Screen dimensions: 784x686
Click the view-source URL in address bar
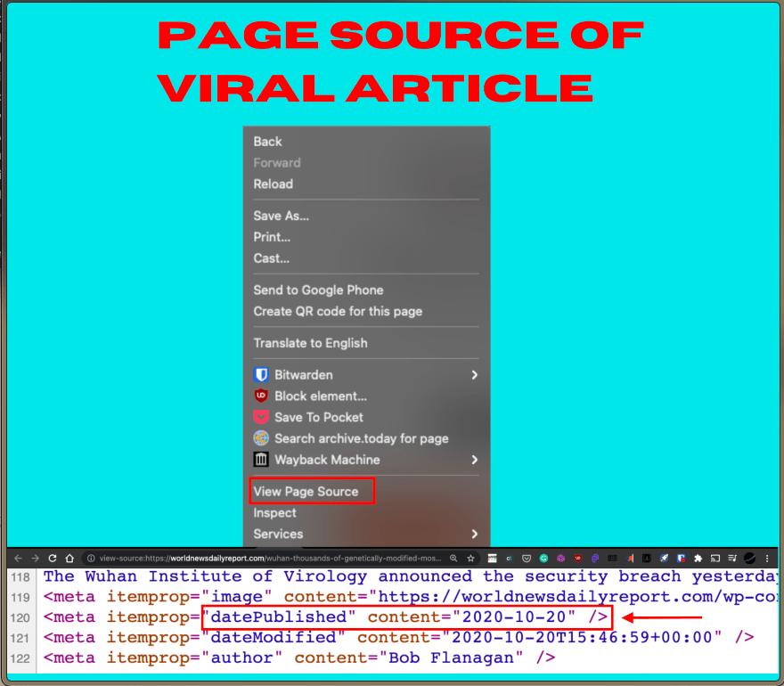pos(270,558)
